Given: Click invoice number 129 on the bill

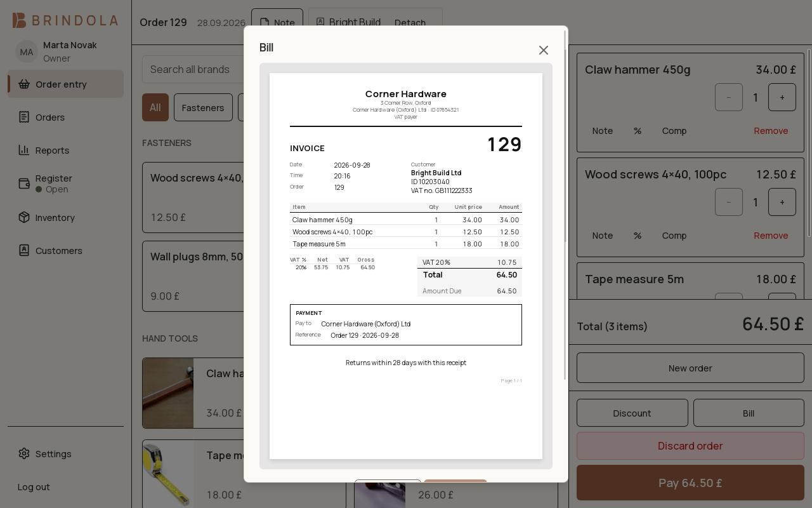Looking at the screenshot, I should click(x=504, y=145).
